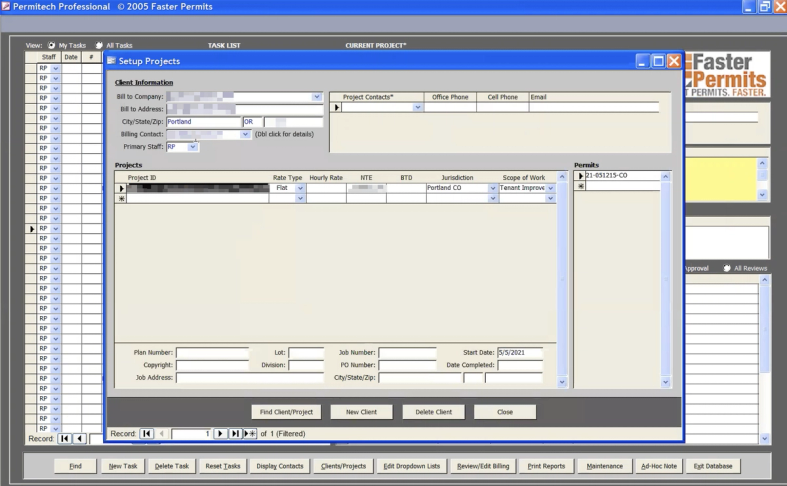Open the Bill to Company dropdown
This screenshot has width=787, height=486.
tap(317, 96)
